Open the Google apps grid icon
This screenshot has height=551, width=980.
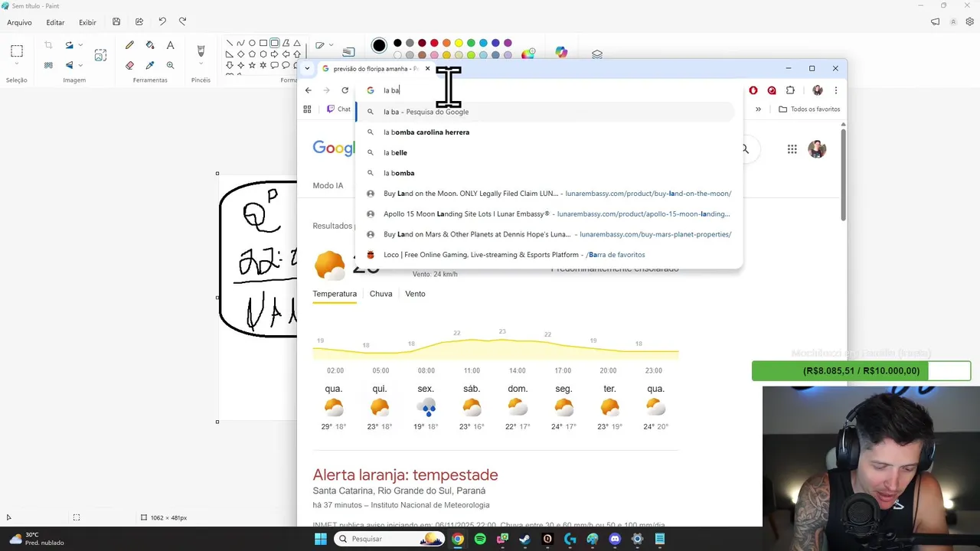pos(792,149)
